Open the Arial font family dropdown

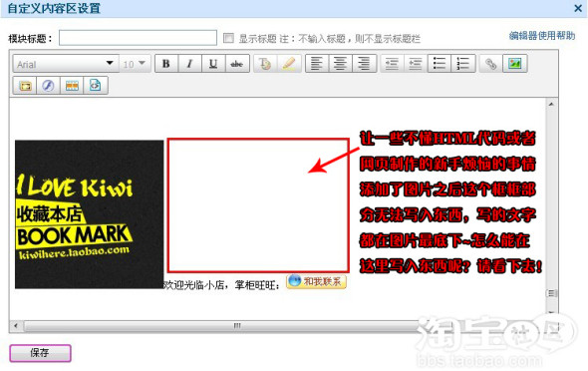tap(66, 64)
